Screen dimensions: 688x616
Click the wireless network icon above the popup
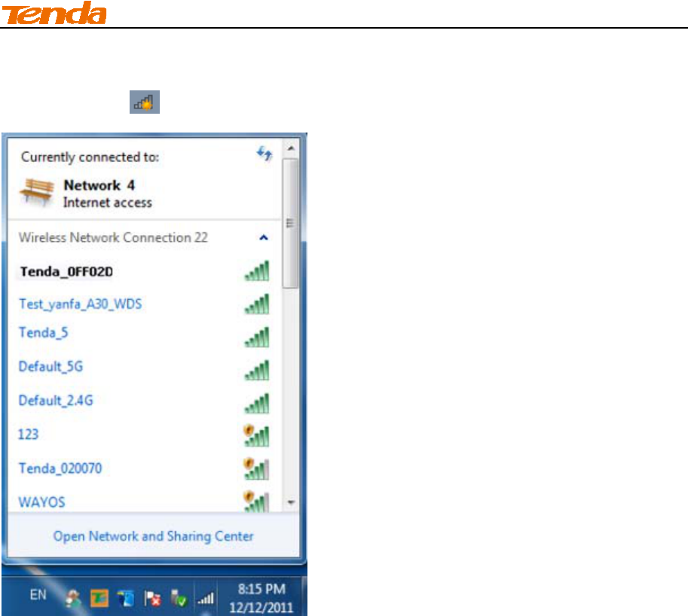145,102
